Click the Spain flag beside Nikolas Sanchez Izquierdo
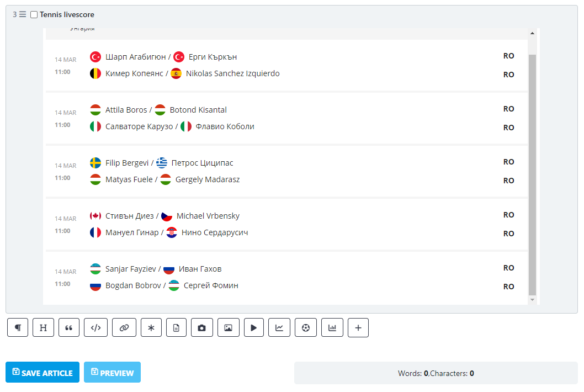The height and width of the screenshot is (392, 584). coord(176,73)
